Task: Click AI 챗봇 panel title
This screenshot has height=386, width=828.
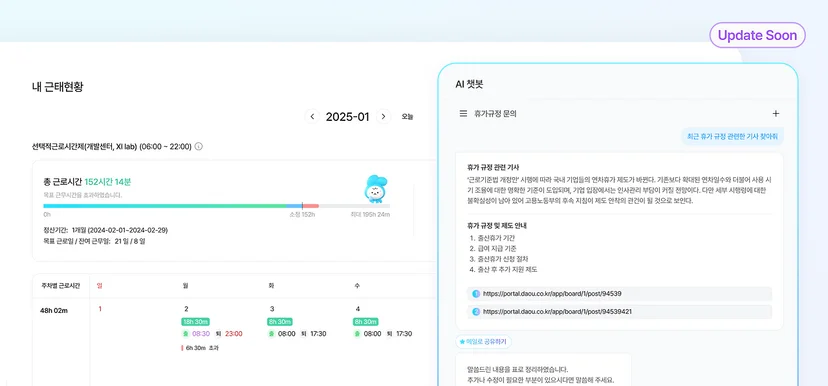Action: click(469, 84)
